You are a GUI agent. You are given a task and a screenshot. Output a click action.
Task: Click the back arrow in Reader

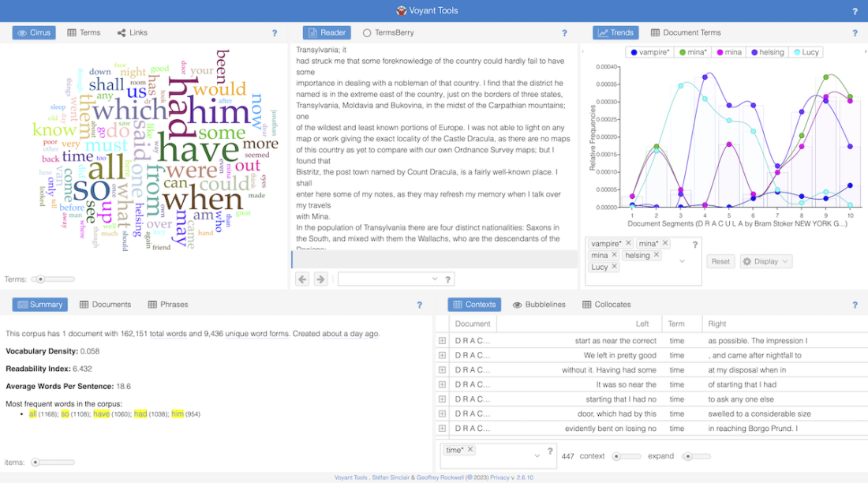click(302, 279)
